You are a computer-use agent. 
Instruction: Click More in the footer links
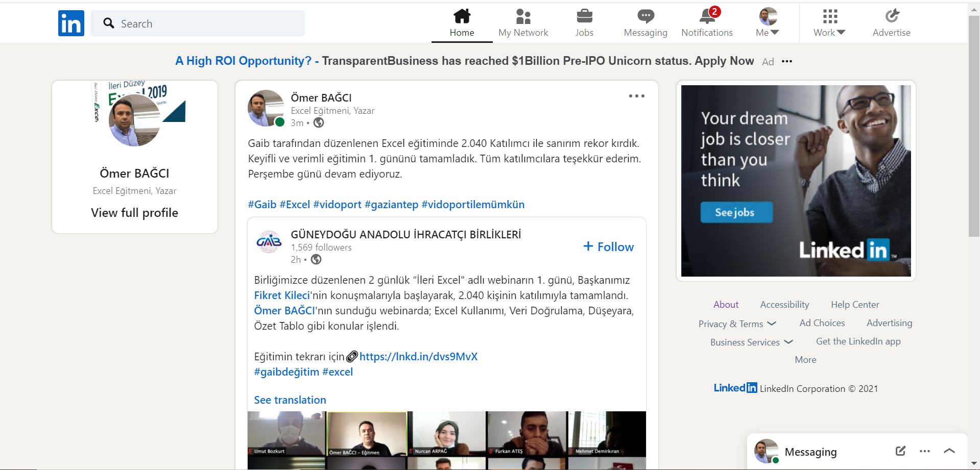point(805,360)
